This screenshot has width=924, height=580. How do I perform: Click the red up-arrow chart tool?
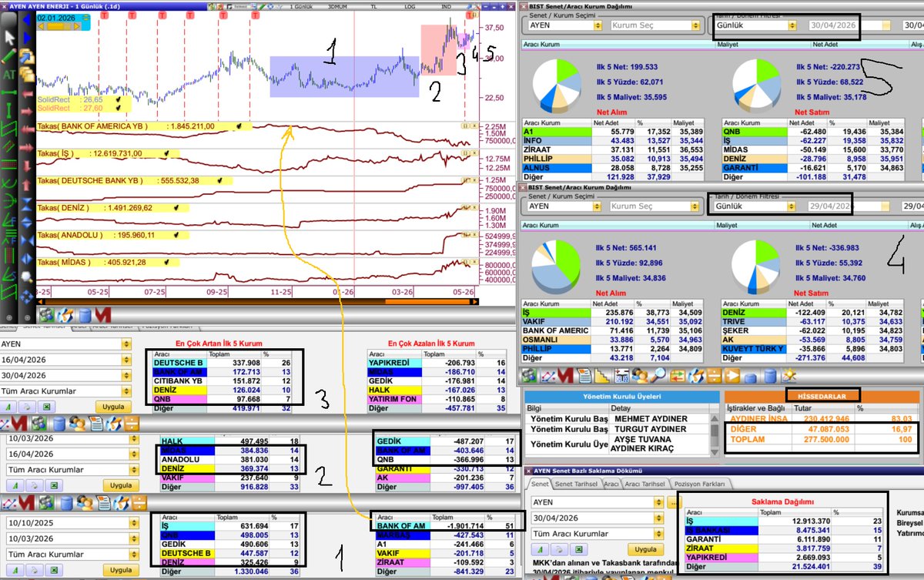tap(27, 184)
